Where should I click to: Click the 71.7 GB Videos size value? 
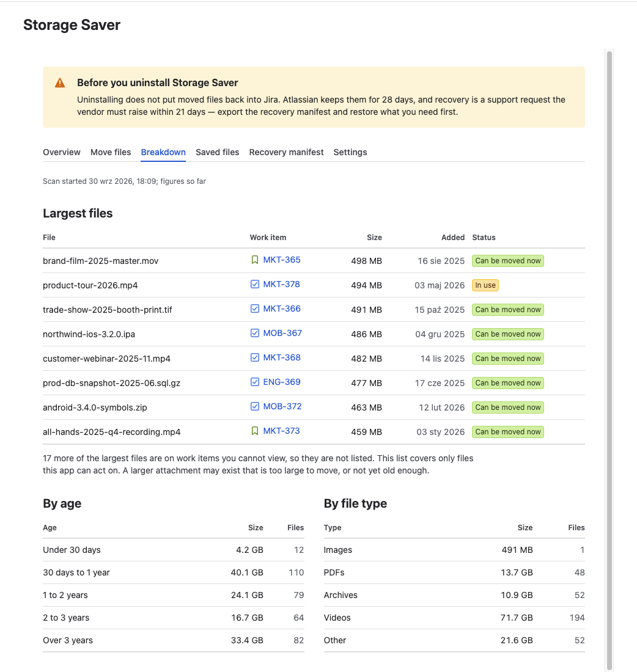click(517, 618)
